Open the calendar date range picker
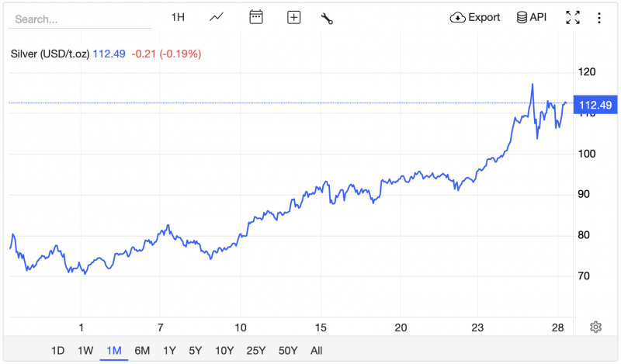Image resolution: width=621 pixels, height=364 pixels. pyautogui.click(x=256, y=17)
